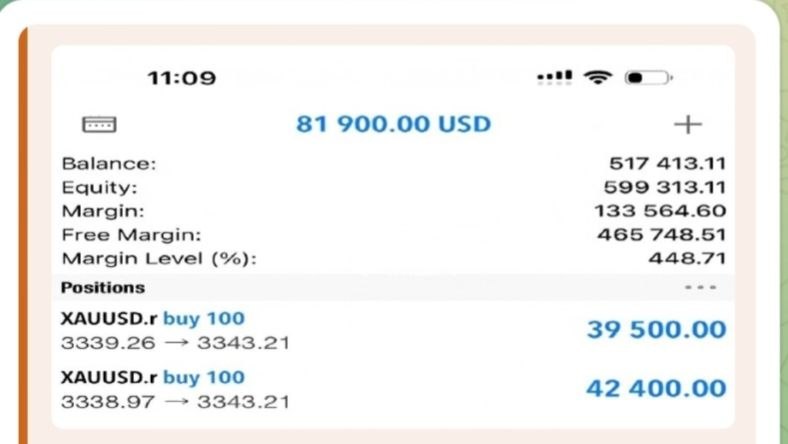Tap the cellular signal bars icon
The image size is (788, 444).
click(x=554, y=77)
